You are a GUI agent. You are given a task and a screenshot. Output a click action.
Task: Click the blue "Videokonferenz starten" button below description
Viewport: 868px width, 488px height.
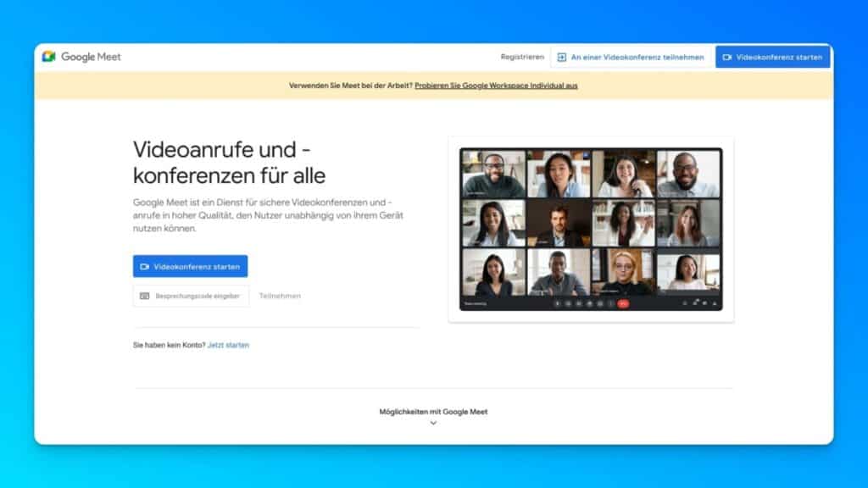tap(191, 267)
